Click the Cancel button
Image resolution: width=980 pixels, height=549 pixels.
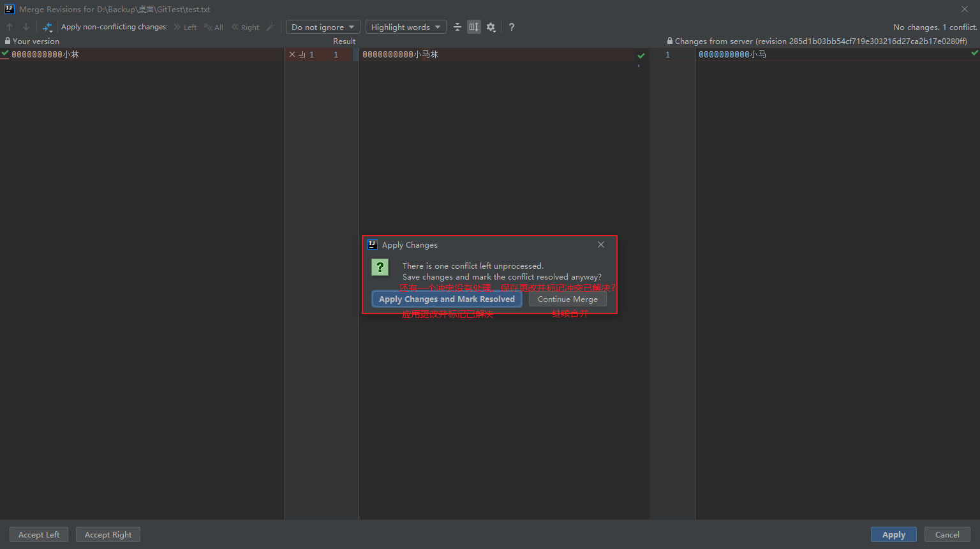(947, 534)
